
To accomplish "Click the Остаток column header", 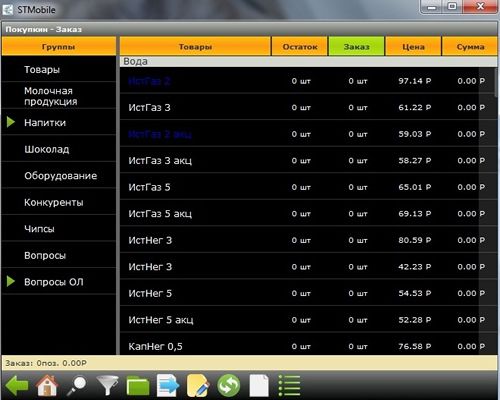I will (x=300, y=46).
